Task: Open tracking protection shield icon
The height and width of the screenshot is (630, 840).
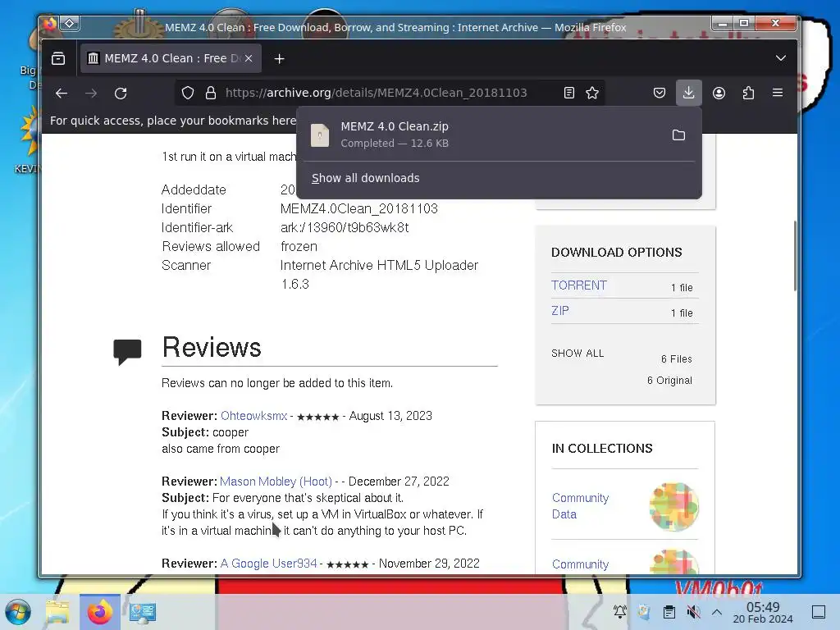Action: tap(188, 93)
